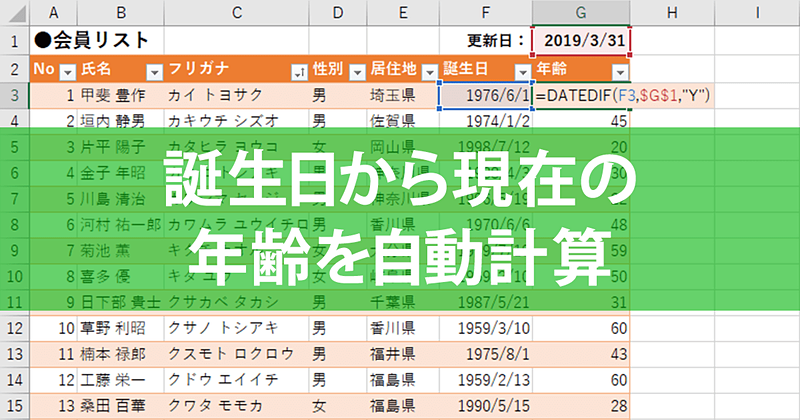800x420 pixels.
Task: Select the 1976/6/1 birthday cell
Action: [485, 95]
